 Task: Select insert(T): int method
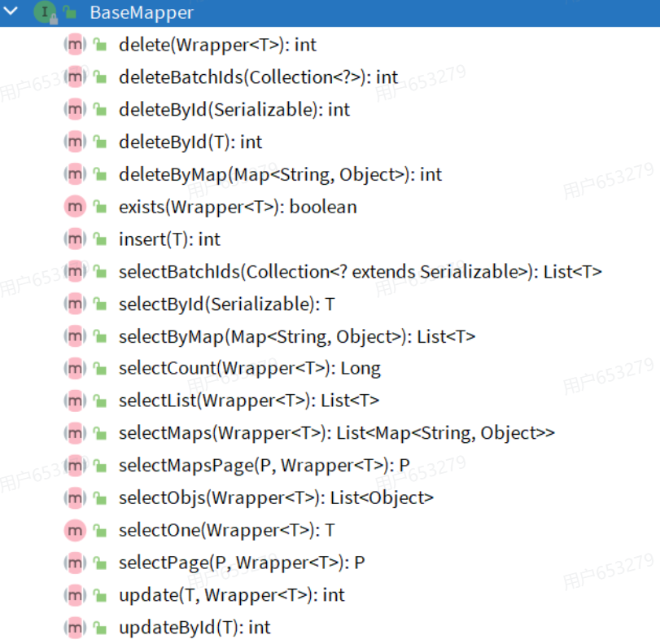[169, 239]
